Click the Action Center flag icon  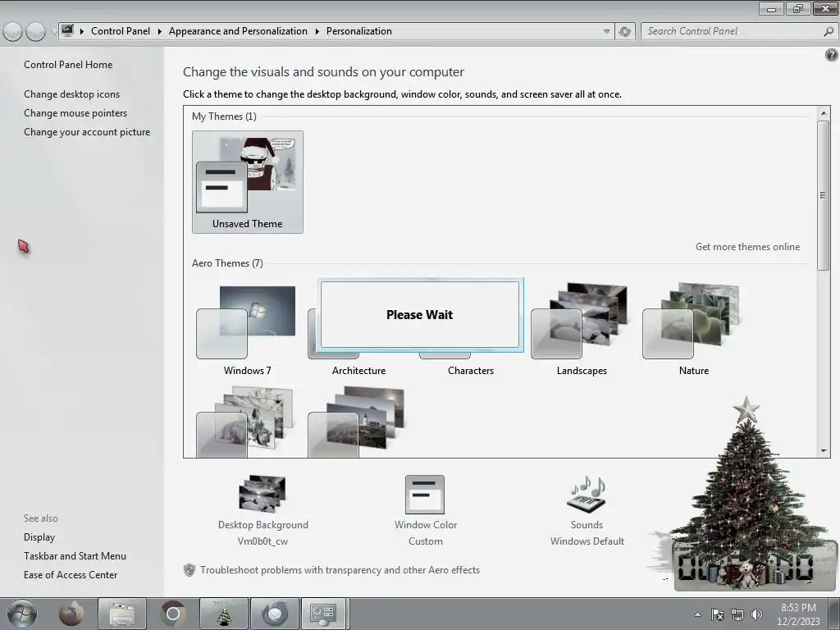coord(717,614)
